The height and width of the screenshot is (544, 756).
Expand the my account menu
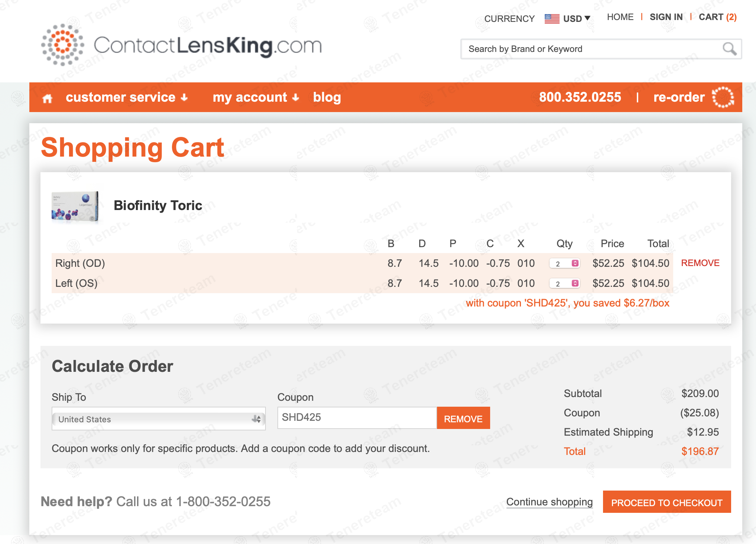[255, 97]
